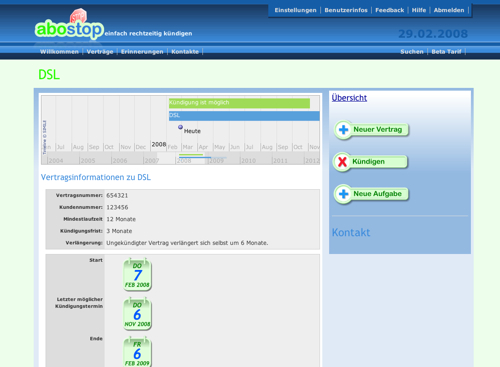Click the Neuer Vertrag button
This screenshot has height=367, width=500.
click(x=372, y=129)
